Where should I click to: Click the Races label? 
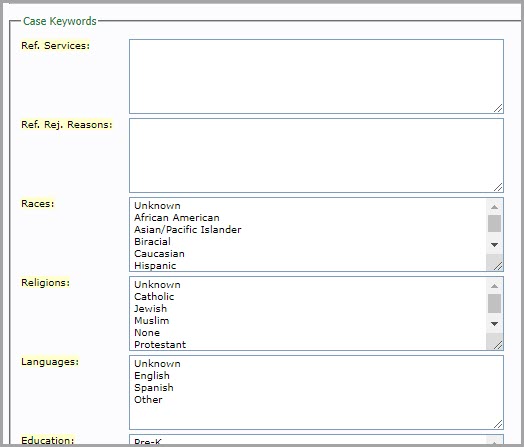37,203
